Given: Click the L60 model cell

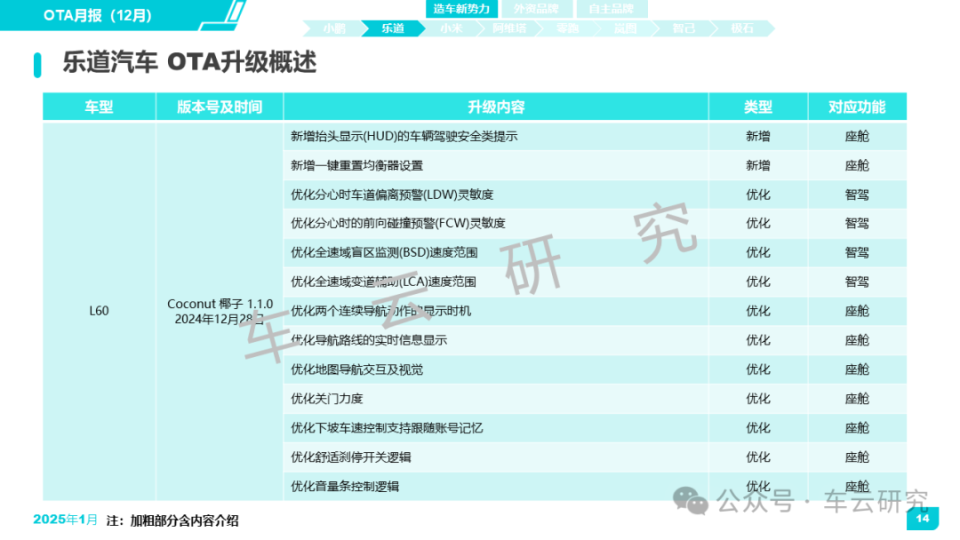Looking at the screenshot, I should coord(99,311).
